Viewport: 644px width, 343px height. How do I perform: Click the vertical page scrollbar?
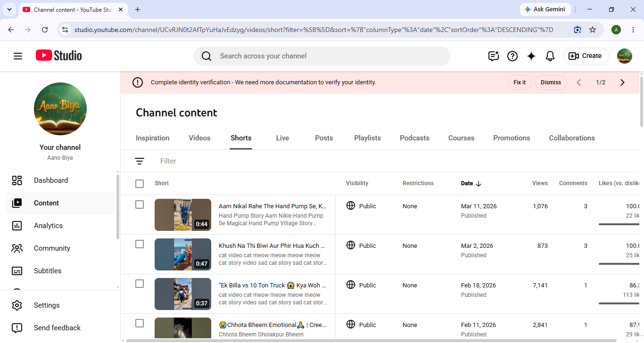coord(642,99)
